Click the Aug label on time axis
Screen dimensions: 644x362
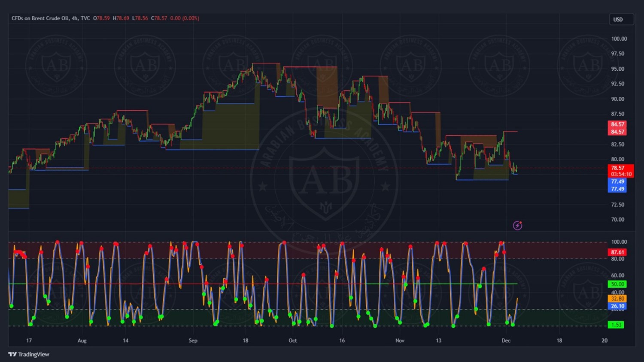(x=82, y=341)
